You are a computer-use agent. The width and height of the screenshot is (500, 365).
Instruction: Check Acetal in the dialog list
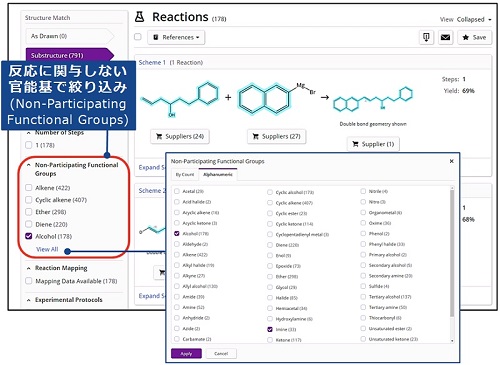tap(177, 191)
